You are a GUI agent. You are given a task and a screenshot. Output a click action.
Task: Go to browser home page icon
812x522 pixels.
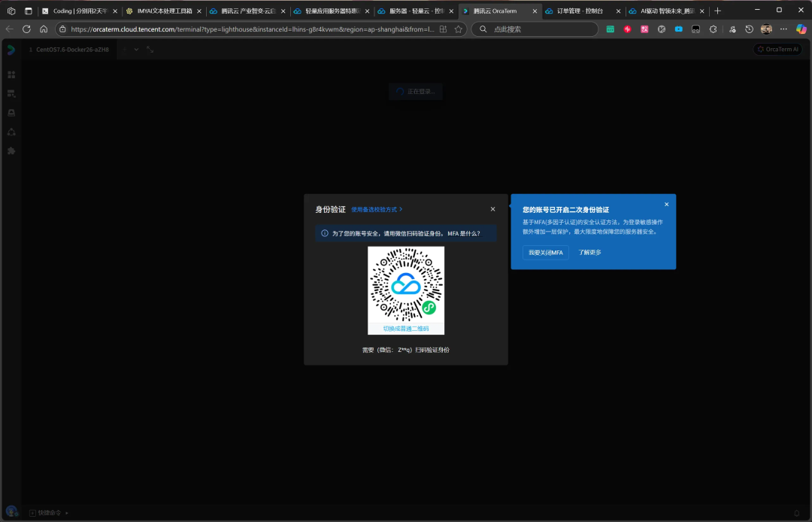click(x=44, y=29)
